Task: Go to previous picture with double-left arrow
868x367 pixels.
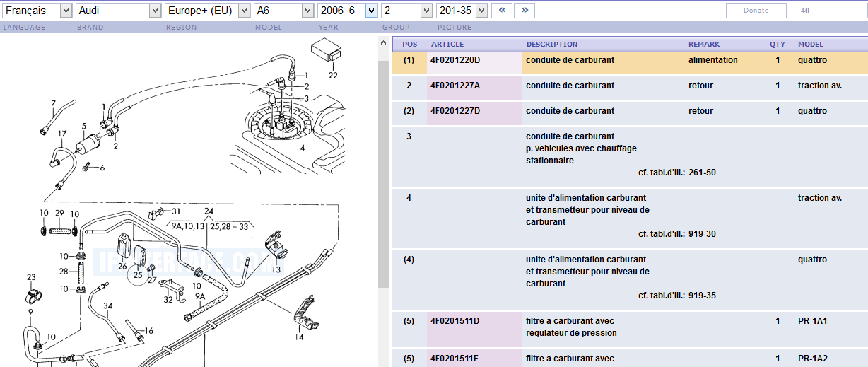Action: [x=501, y=11]
